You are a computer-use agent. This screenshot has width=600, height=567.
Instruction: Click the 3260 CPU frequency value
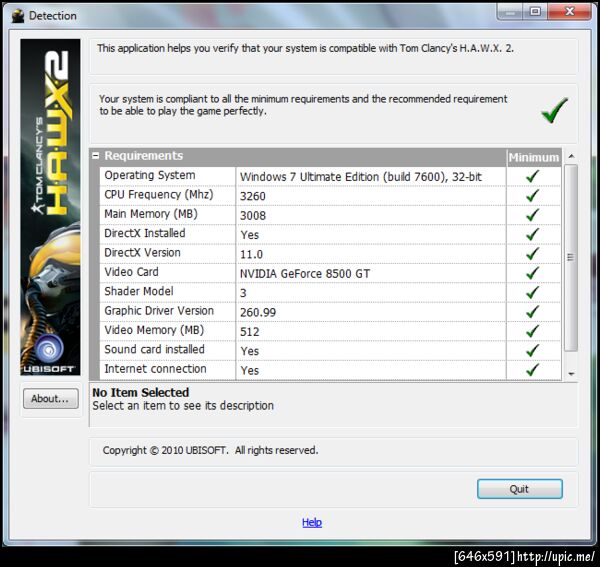253,196
